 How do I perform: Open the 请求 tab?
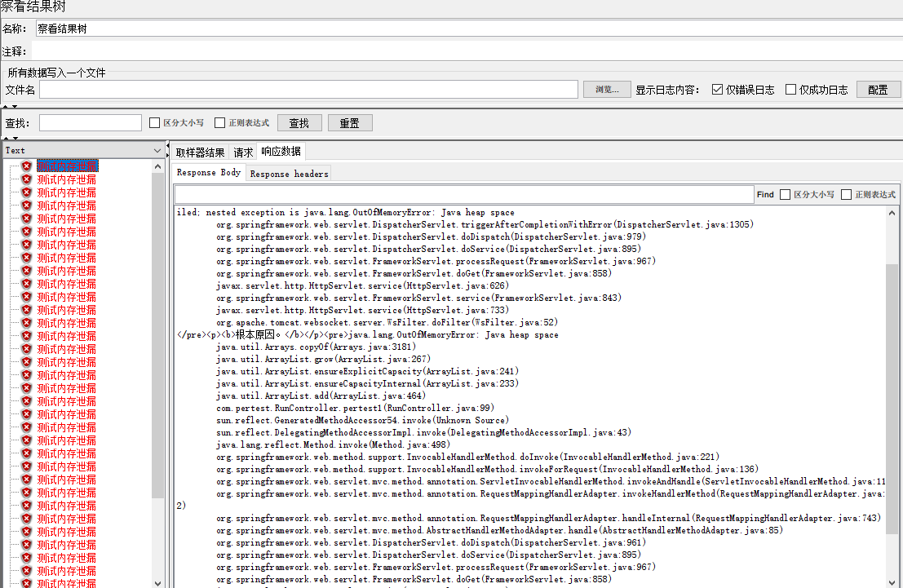(243, 153)
